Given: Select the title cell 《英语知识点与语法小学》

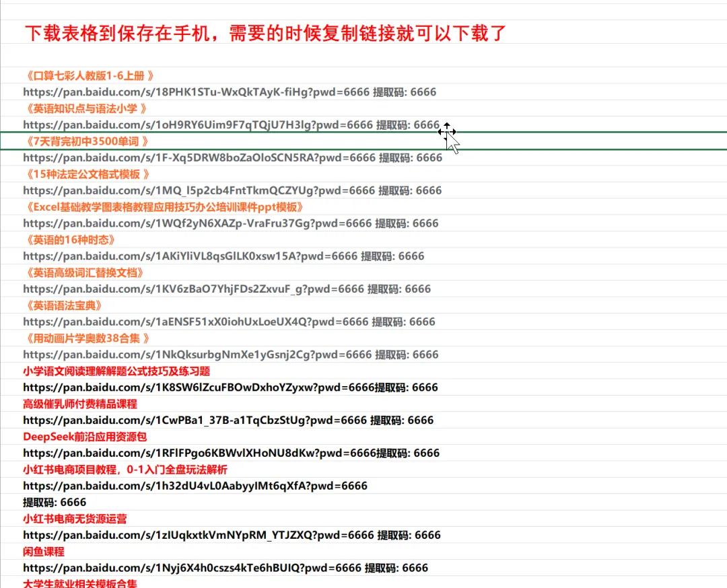Looking at the screenshot, I should [x=85, y=108].
